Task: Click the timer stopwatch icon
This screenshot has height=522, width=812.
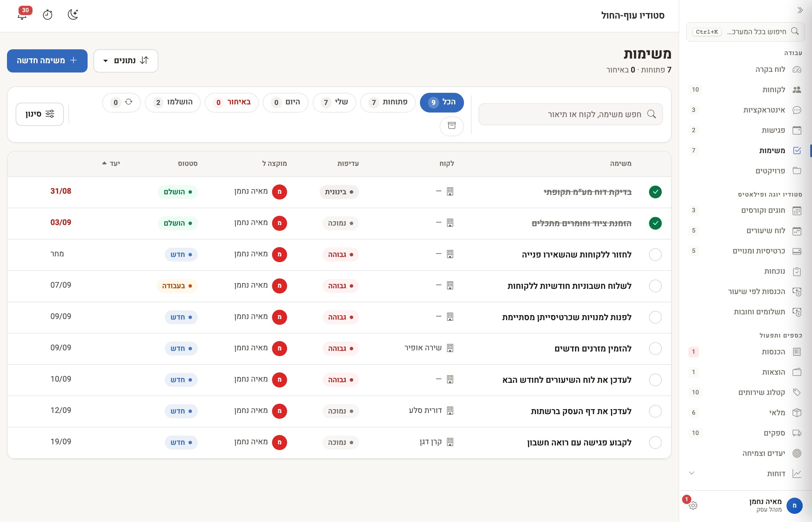Action: coord(48,14)
